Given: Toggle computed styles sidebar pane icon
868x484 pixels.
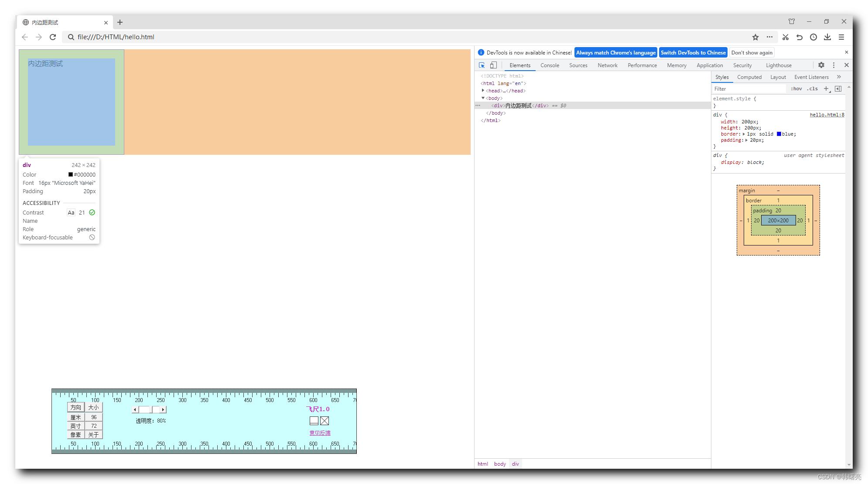Looking at the screenshot, I should [x=838, y=89].
